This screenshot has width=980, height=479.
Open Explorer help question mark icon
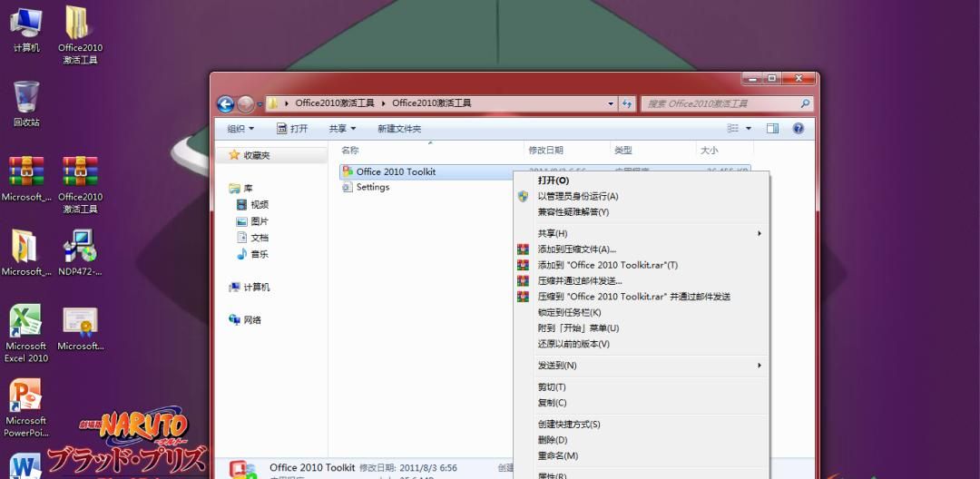tap(799, 129)
